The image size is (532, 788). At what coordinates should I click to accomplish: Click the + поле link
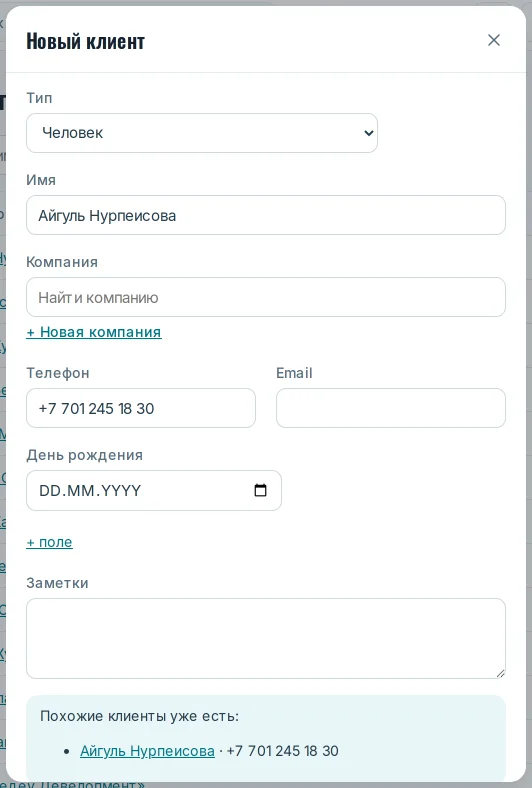[49, 542]
